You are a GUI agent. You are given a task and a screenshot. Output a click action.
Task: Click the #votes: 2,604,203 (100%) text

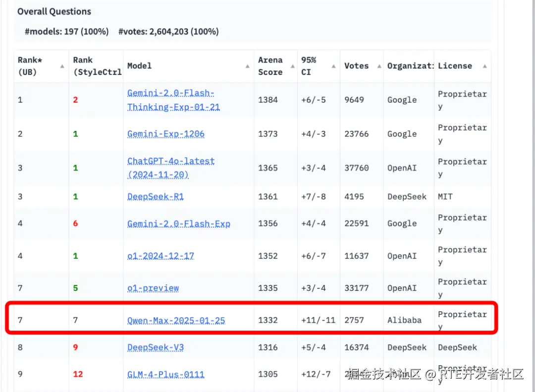(x=168, y=32)
